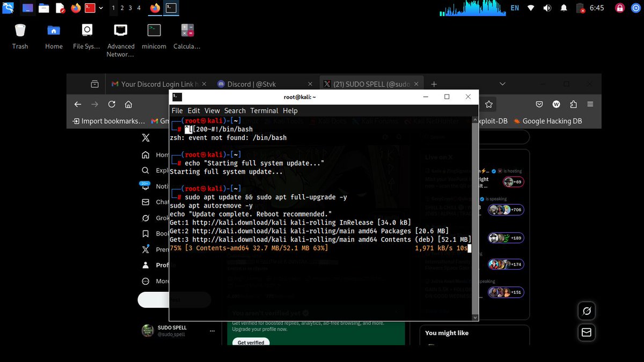Image resolution: width=644 pixels, height=362 pixels.
Task: Open Advanced Network Configuration from the desktop
Action: coord(120,29)
